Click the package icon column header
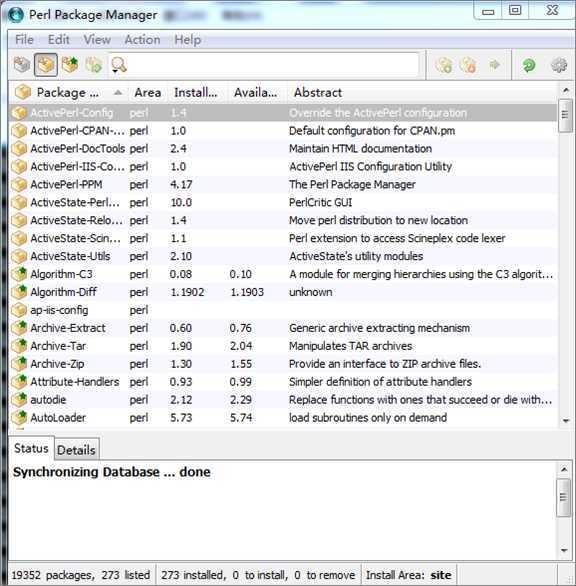 pyautogui.click(x=22, y=92)
